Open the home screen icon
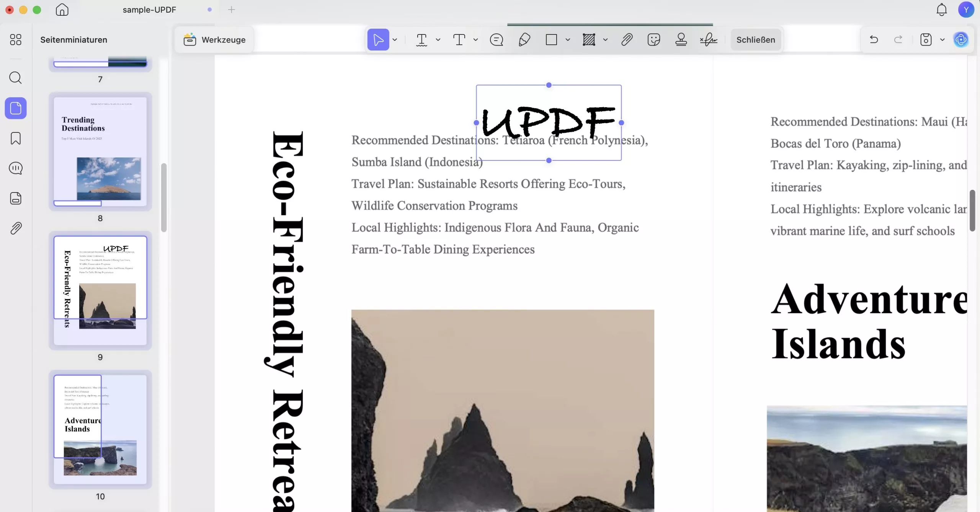This screenshot has width=980, height=512. [x=62, y=10]
